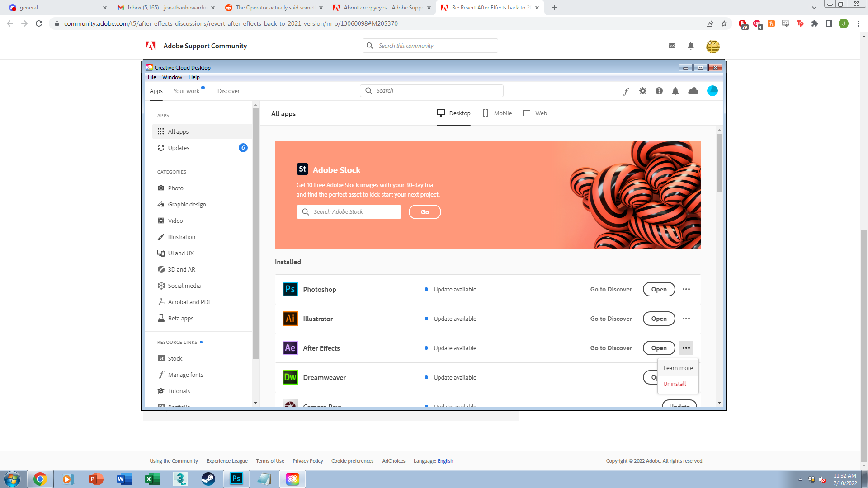Viewport: 868px width, 488px height.
Task: Click Uninstall for After Effects
Action: click(x=674, y=384)
